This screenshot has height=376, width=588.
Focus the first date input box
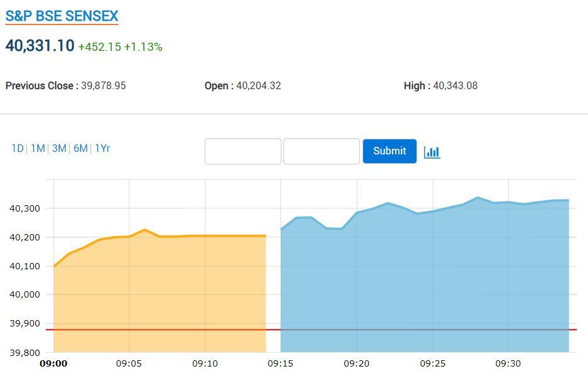(242, 151)
